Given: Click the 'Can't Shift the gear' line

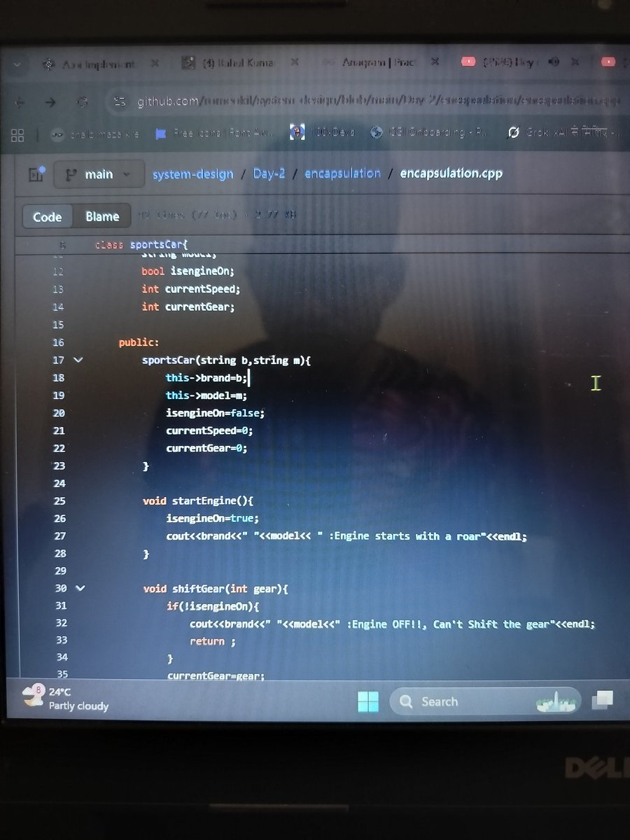Looking at the screenshot, I should click(393, 624).
